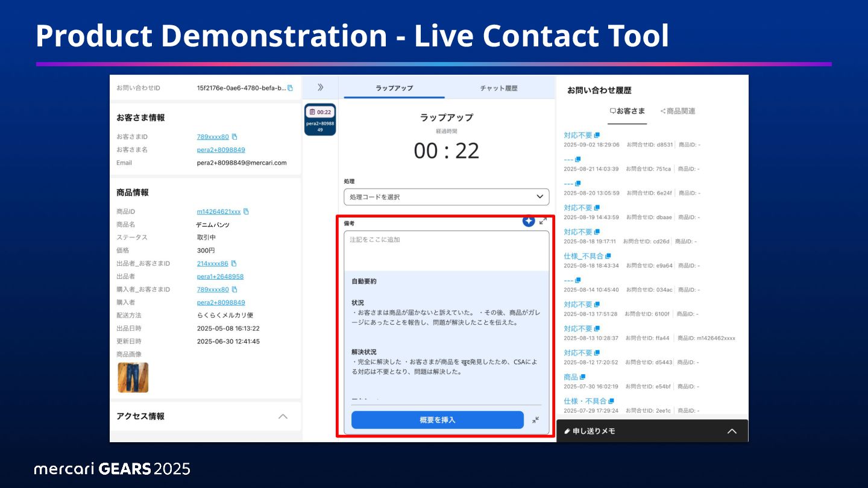Copy the 2025-08-13 17:51:28 history entry
This screenshot has width=868, height=488.
597,304
